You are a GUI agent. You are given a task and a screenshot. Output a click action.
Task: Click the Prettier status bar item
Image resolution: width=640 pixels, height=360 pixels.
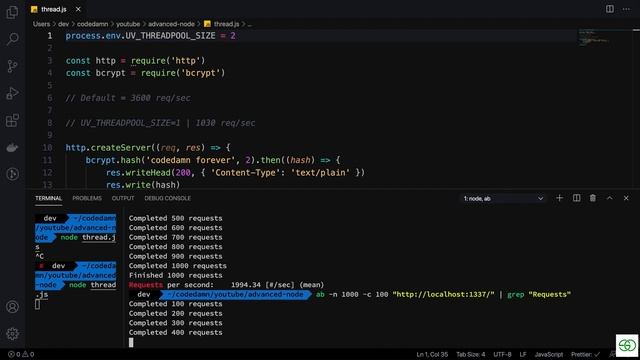585,354
